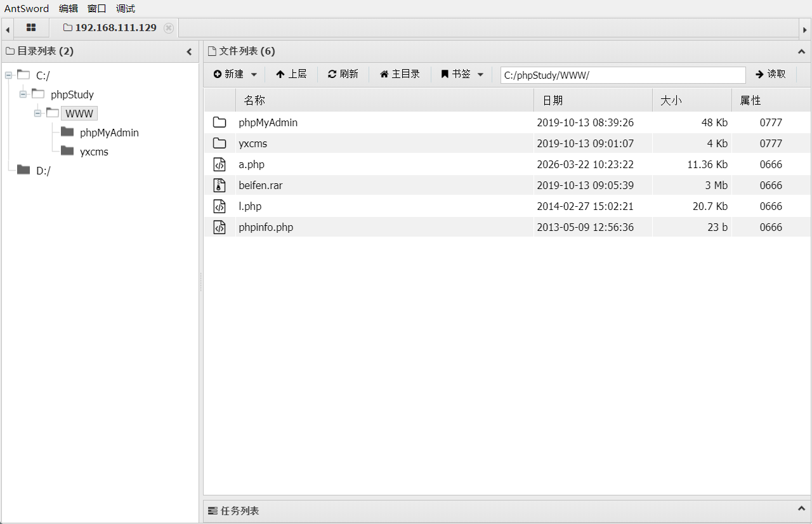Click the D:/ drive folder icon
The height and width of the screenshot is (524, 812).
point(23,169)
